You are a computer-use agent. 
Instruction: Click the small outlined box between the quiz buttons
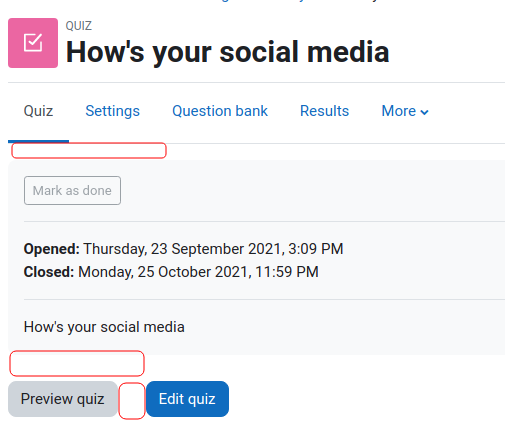132,401
